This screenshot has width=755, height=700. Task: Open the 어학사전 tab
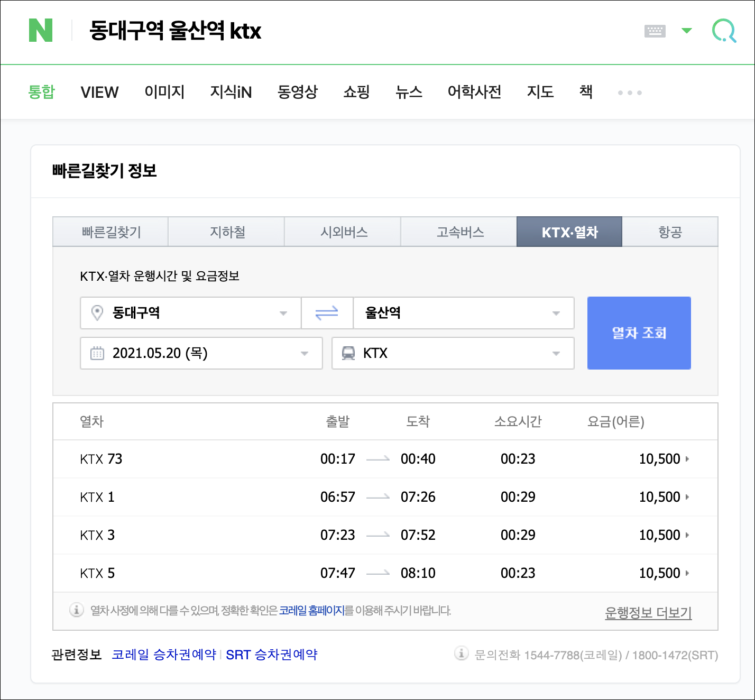click(474, 92)
